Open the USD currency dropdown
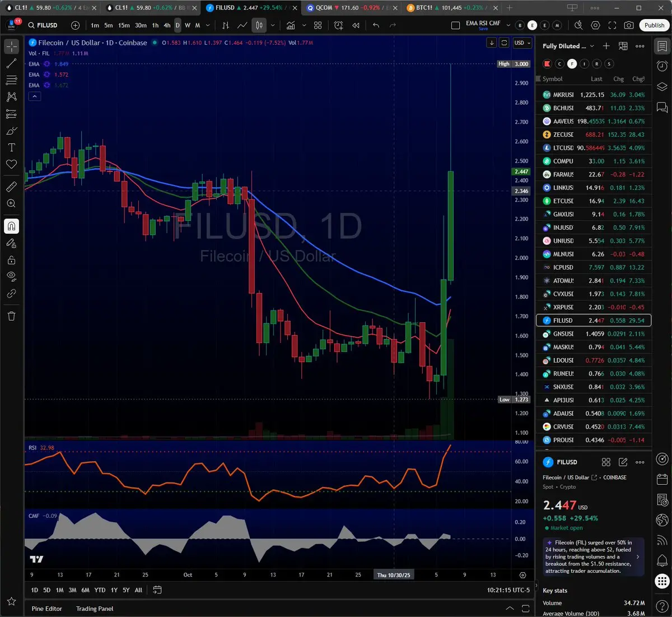Screen dimensions: 672x617 tap(522, 43)
